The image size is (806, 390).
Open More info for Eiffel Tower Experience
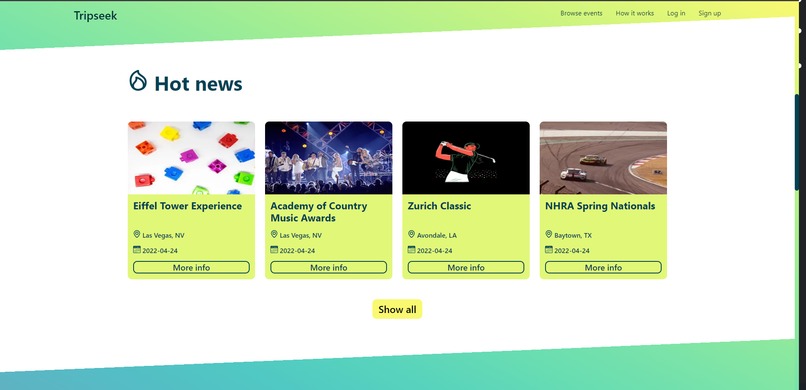pyautogui.click(x=191, y=267)
